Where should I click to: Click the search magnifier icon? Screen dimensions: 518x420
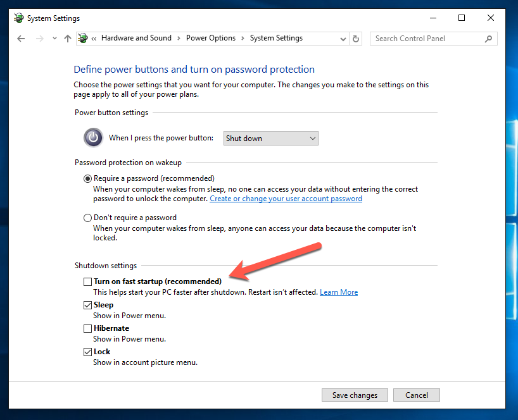pyautogui.click(x=488, y=39)
